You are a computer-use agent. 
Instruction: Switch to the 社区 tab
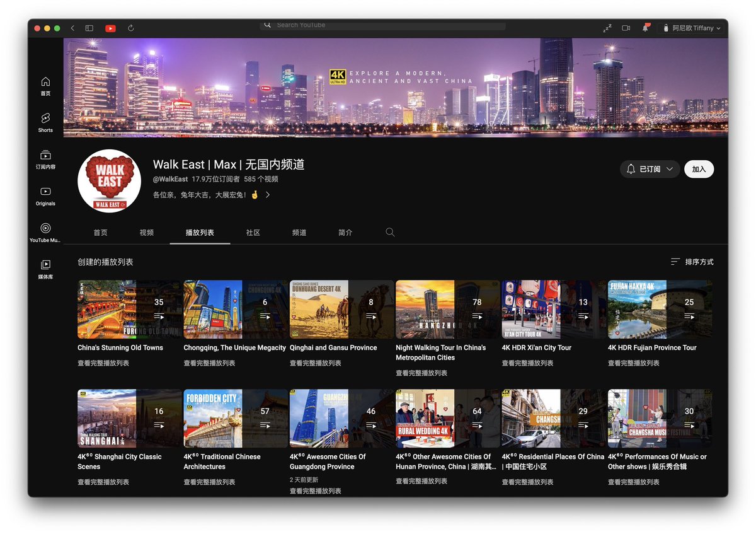[x=253, y=233]
